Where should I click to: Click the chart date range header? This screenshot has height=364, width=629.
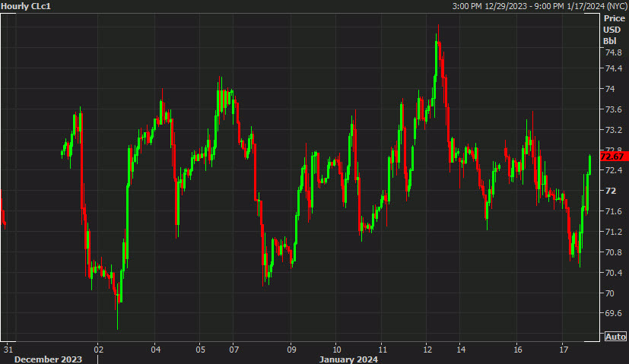(x=539, y=6)
